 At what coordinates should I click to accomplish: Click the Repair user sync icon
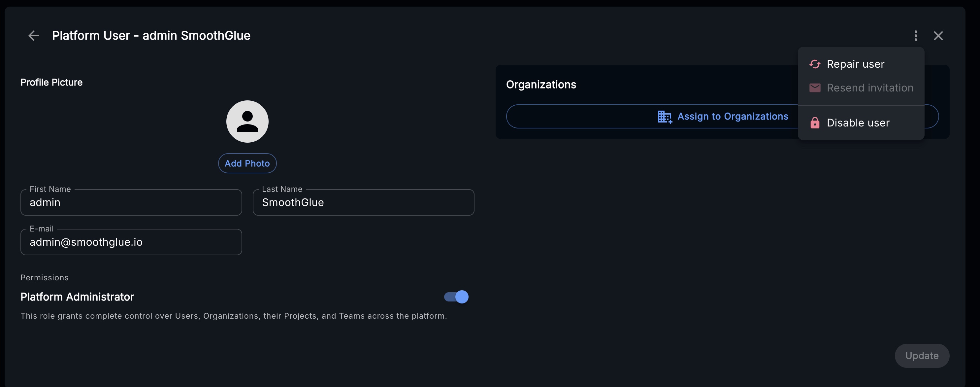point(814,64)
